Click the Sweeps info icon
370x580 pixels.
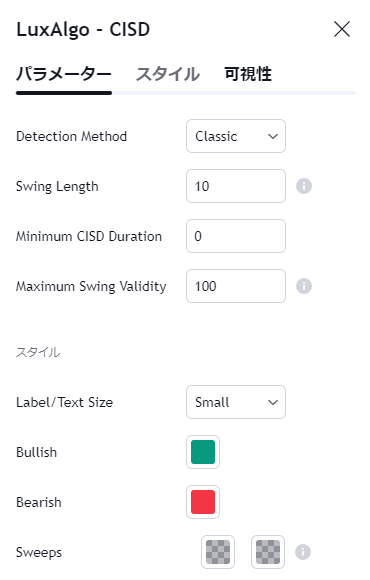tap(303, 552)
